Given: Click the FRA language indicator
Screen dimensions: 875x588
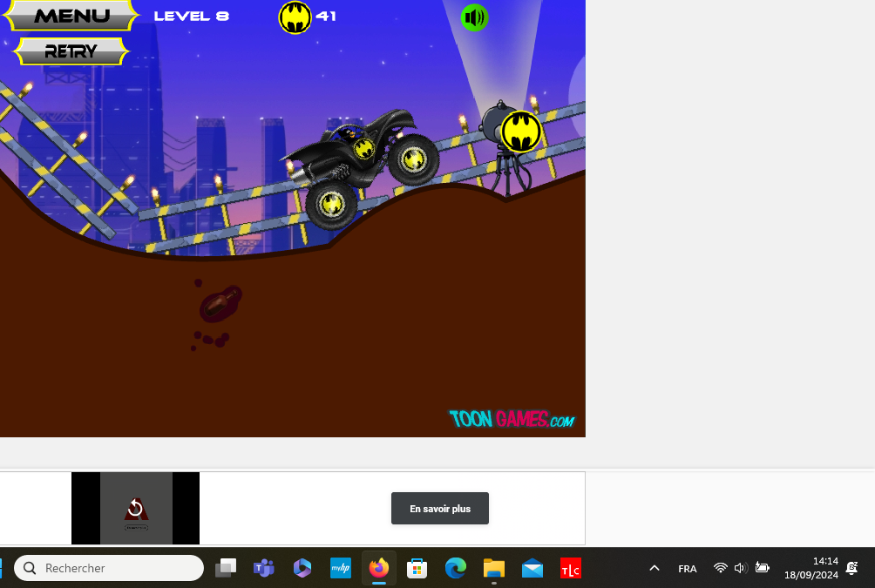Looking at the screenshot, I should pos(688,569).
